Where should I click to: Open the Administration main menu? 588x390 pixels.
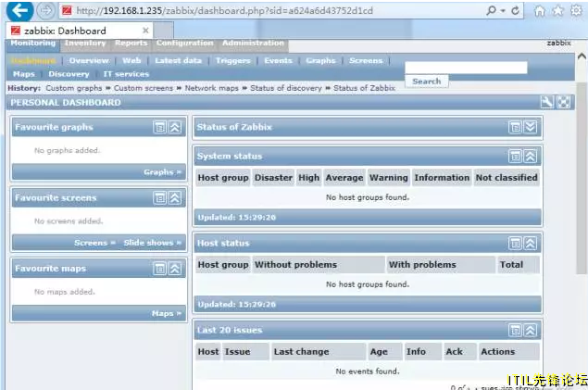click(x=253, y=44)
